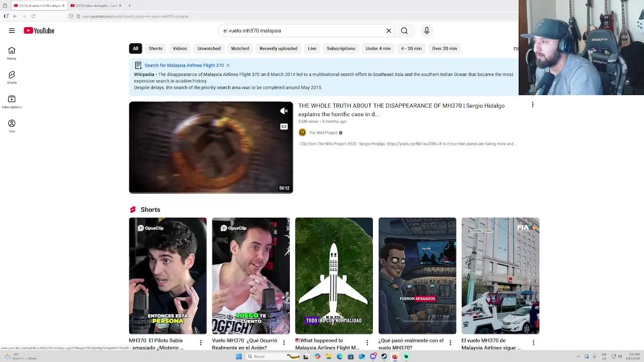This screenshot has width=644, height=362.
Task: Open Discord from the taskbar
Action: click(x=373, y=356)
